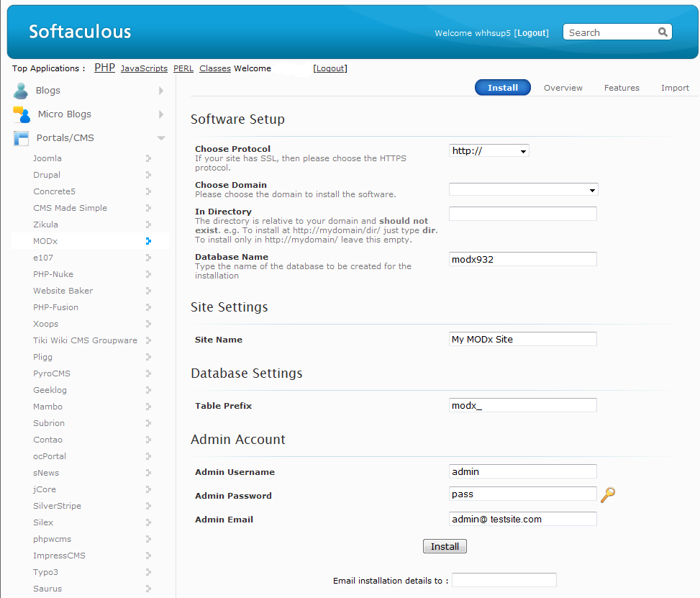This screenshot has height=598, width=700.
Task: Expand the Blogs category arrow
Action: tap(161, 91)
